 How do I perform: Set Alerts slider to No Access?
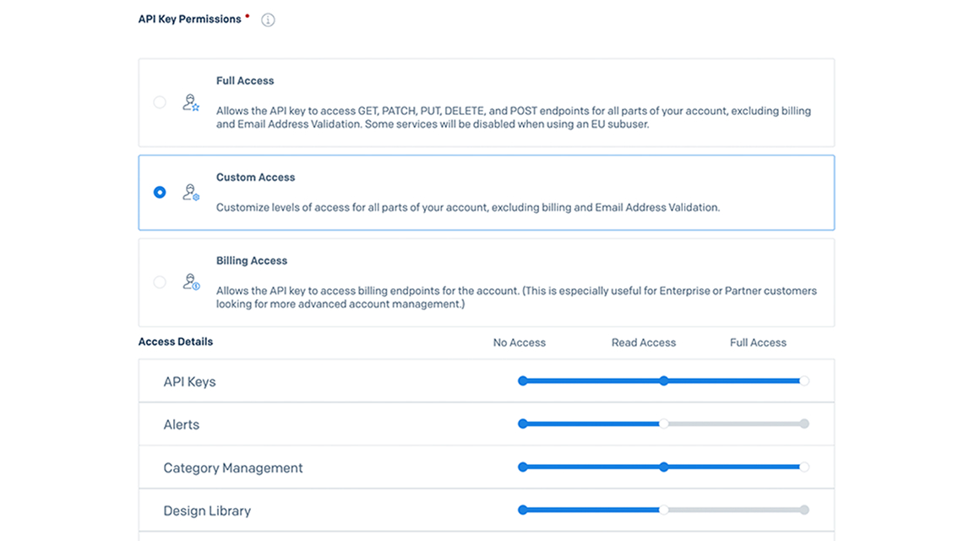pyautogui.click(x=523, y=424)
